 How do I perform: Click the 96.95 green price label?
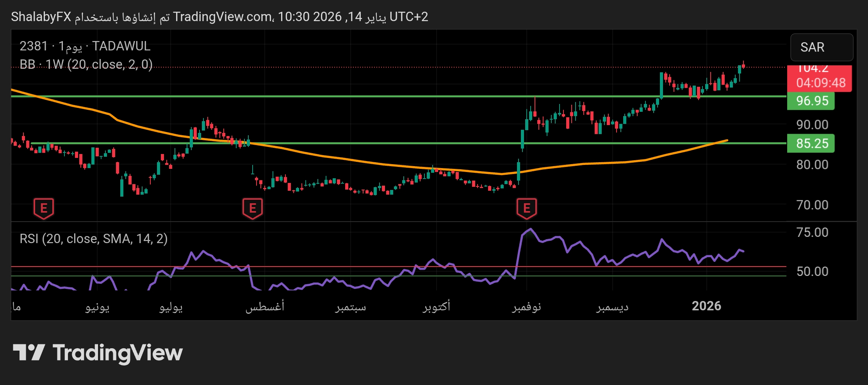point(811,101)
